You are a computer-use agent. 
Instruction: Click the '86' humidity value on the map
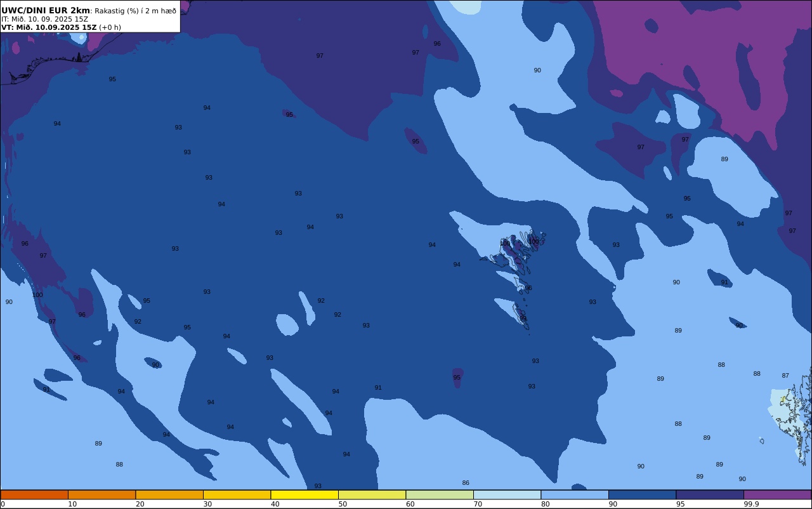pos(466,483)
